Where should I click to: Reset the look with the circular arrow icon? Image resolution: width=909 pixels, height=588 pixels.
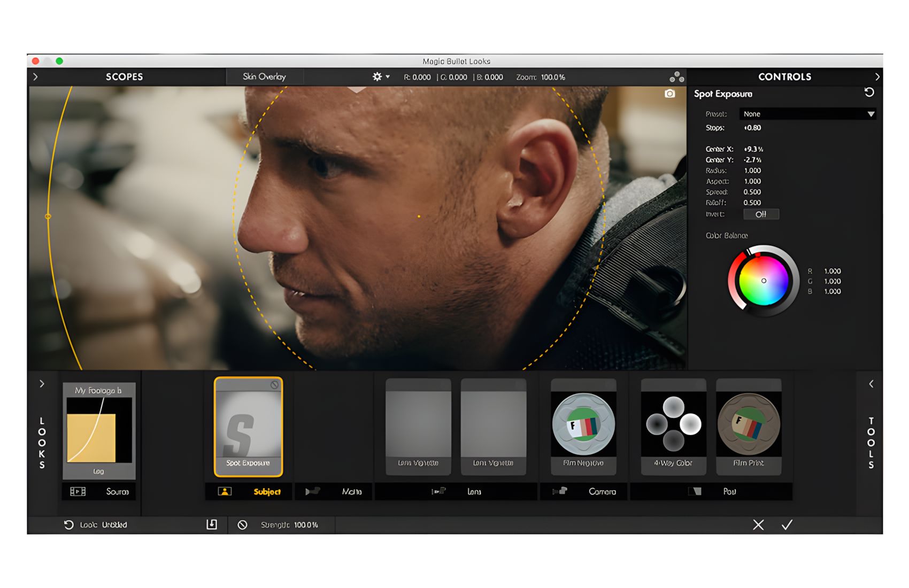point(68,525)
